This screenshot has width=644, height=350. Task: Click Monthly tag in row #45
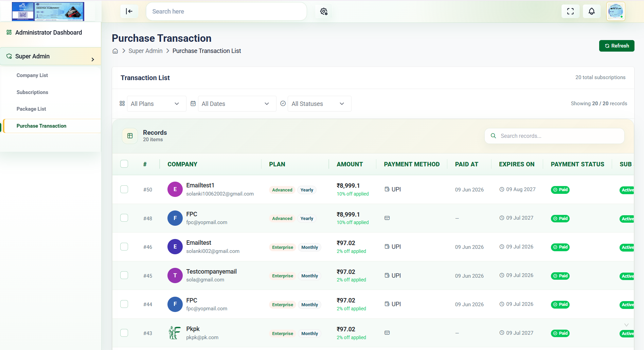point(309,276)
